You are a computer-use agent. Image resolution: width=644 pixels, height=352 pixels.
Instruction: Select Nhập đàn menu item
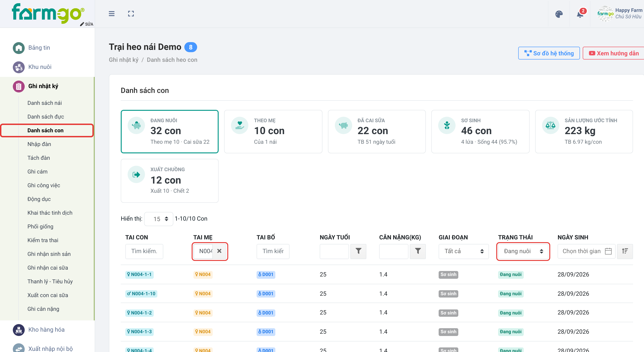click(x=39, y=144)
